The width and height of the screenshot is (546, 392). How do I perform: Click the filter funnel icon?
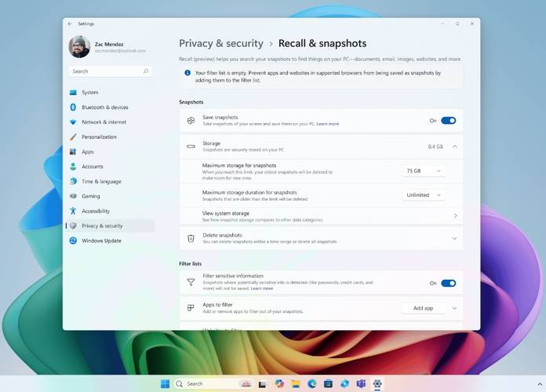(x=191, y=282)
